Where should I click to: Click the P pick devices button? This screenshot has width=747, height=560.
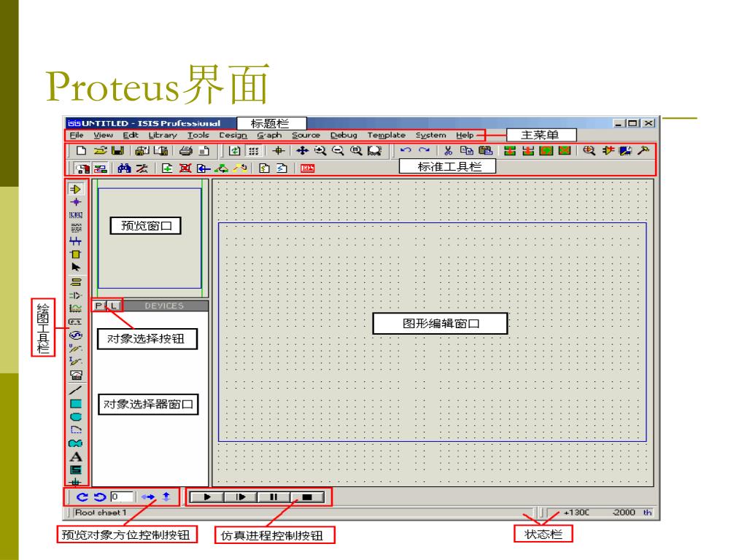pos(99,306)
